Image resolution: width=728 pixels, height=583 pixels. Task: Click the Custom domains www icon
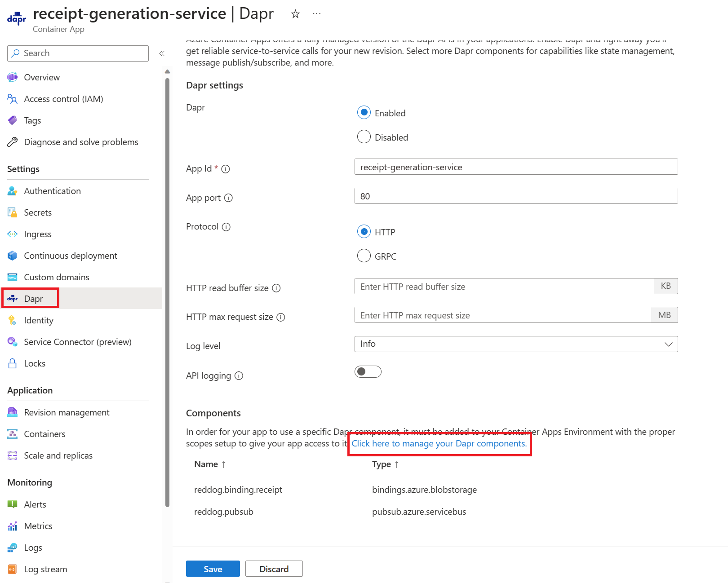[x=13, y=277]
